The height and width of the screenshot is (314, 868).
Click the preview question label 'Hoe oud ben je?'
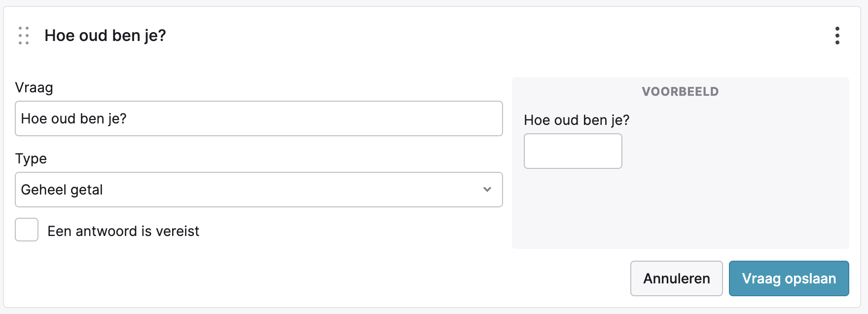pyautogui.click(x=577, y=120)
